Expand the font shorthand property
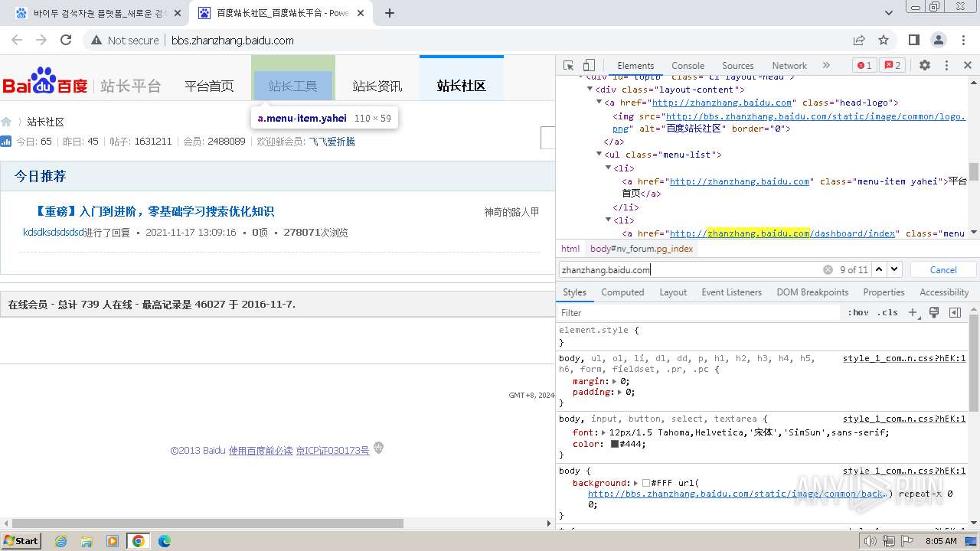This screenshot has width=980, height=551. [604, 432]
